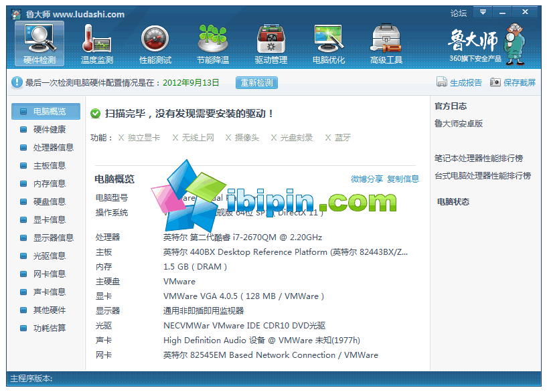Image resolution: width=547 pixels, height=392 pixels.
Task: Click the 电脑状态 heading
Action: tap(453, 202)
